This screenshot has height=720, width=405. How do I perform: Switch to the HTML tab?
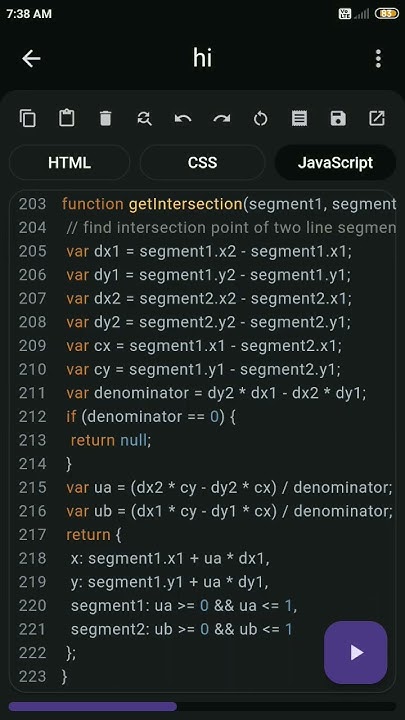point(69,163)
